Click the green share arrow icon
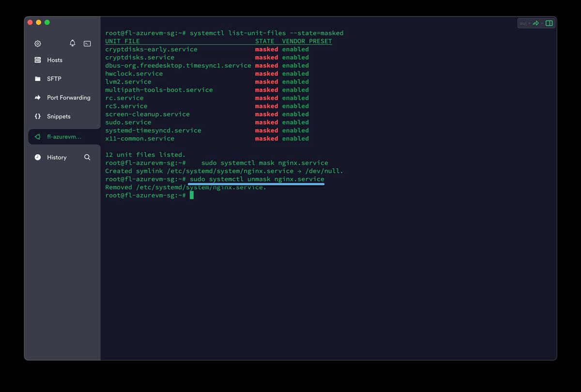The height and width of the screenshot is (392, 581). pos(536,23)
